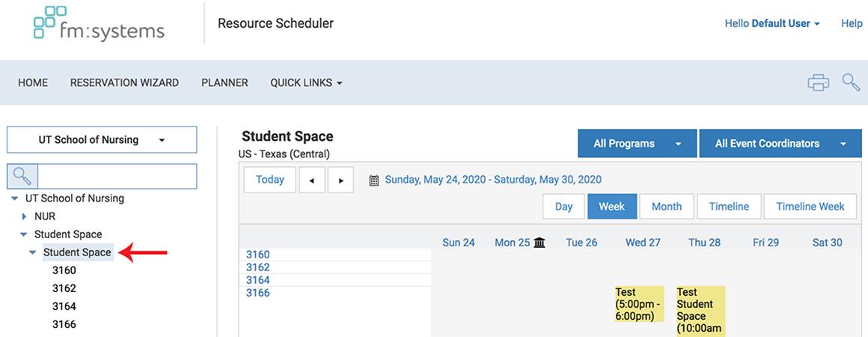
Task: Click the printer icon
Action: pos(818,82)
